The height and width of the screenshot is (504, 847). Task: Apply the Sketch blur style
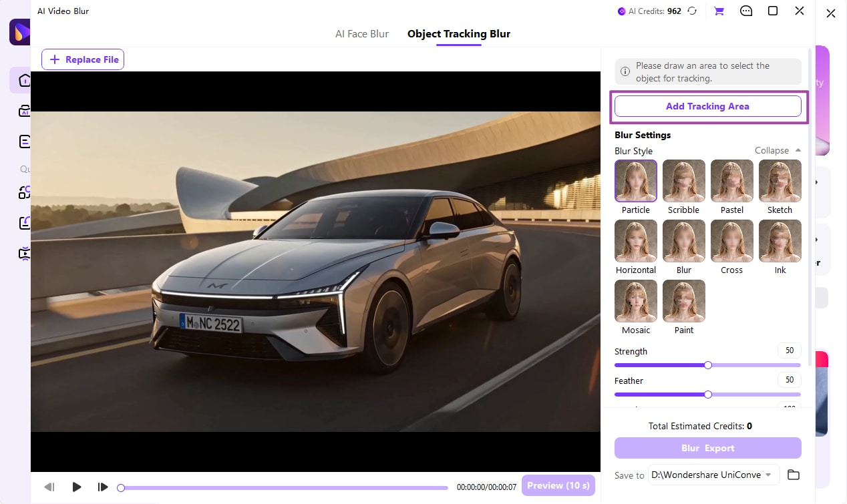pyautogui.click(x=780, y=180)
